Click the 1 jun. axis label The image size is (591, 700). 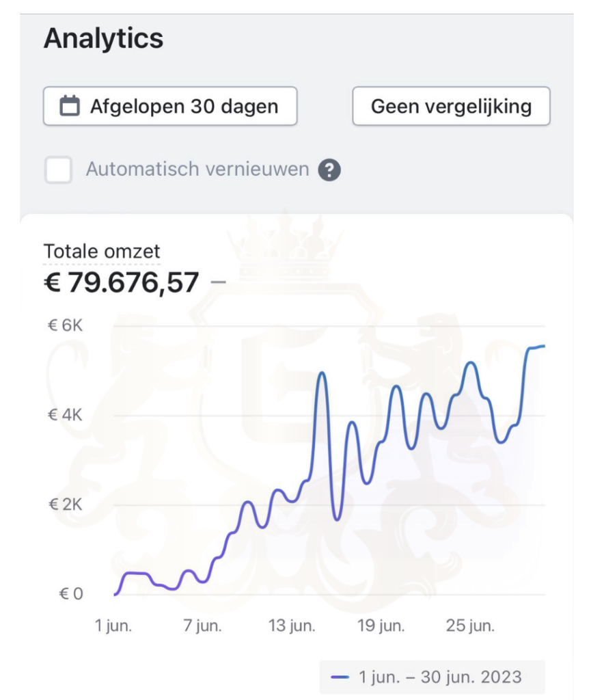(x=113, y=625)
